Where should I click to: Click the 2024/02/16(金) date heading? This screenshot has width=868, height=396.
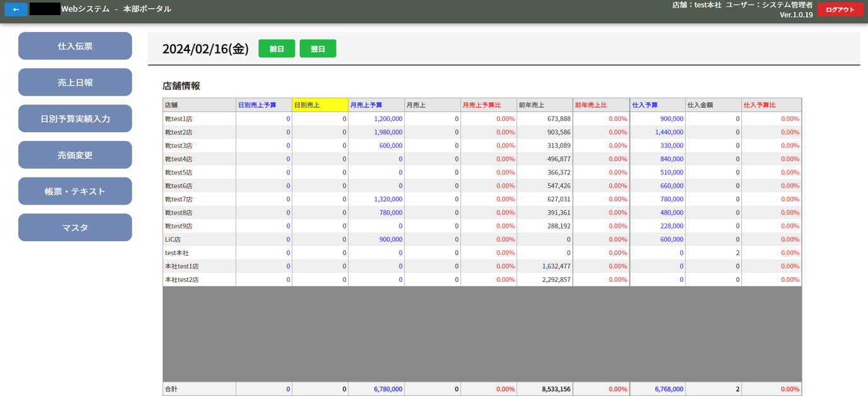point(205,48)
